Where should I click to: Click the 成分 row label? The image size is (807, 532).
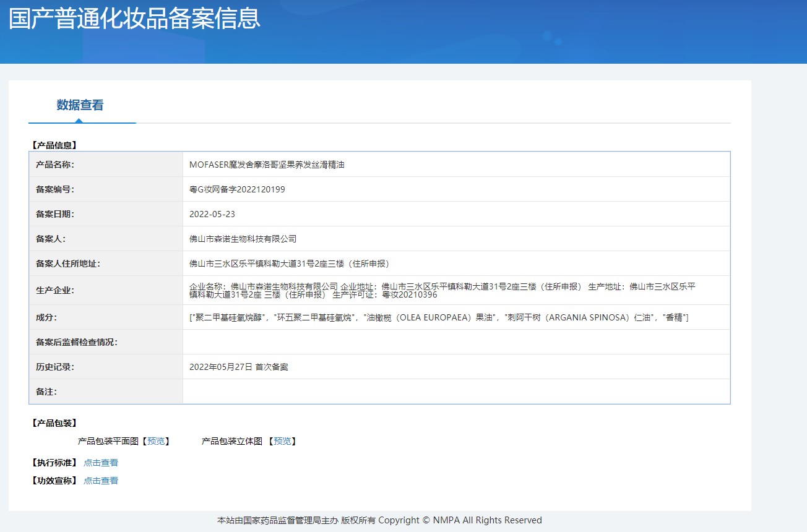(46, 317)
